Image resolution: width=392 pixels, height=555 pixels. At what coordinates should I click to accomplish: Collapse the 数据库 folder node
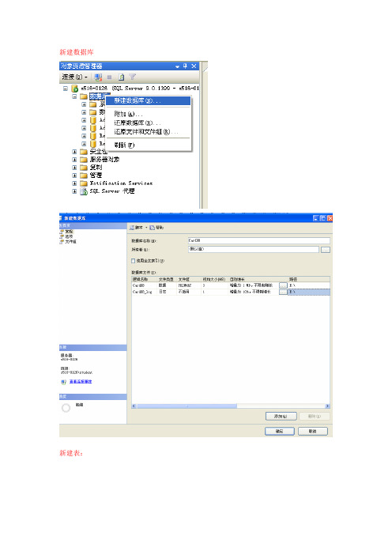coord(74,96)
